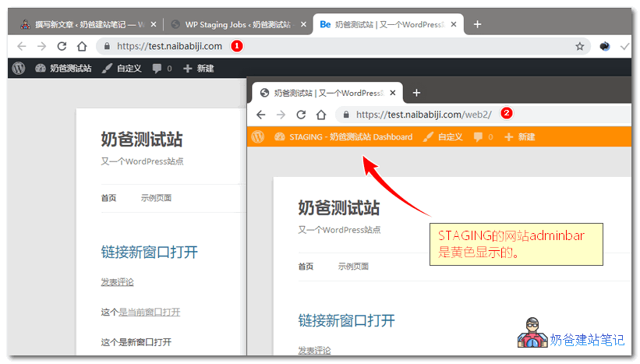Open 奶爸测试站 site title in rear window
The image size is (640, 364).
coord(142,140)
